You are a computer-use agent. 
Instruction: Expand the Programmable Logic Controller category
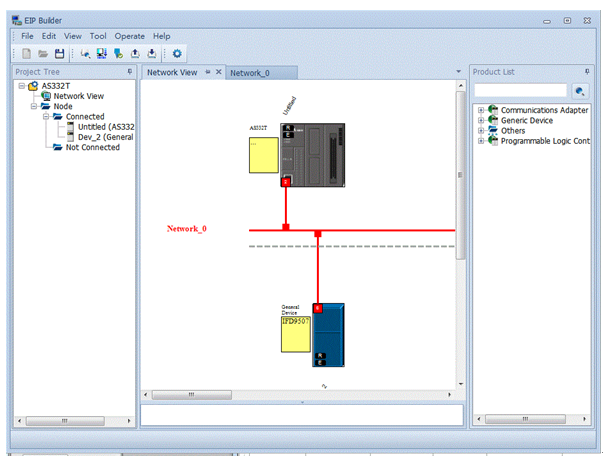tap(481, 141)
